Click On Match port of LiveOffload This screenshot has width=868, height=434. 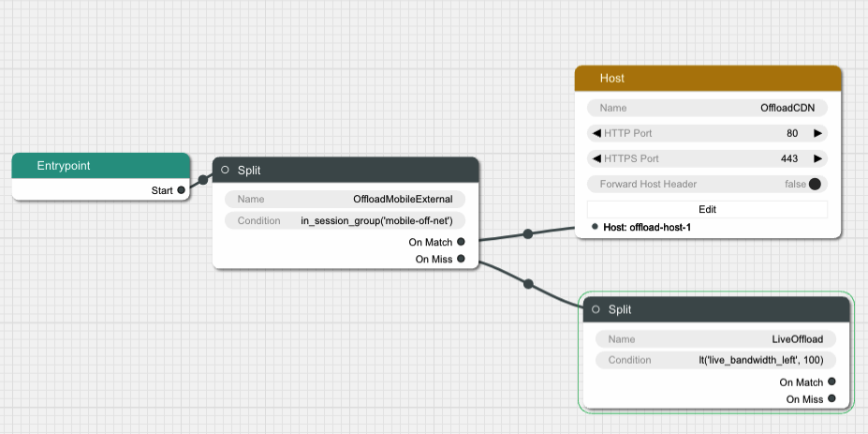tap(831, 382)
